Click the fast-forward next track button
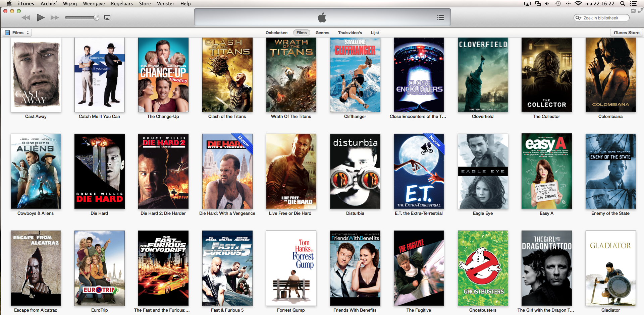This screenshot has width=644, height=315. (x=55, y=18)
